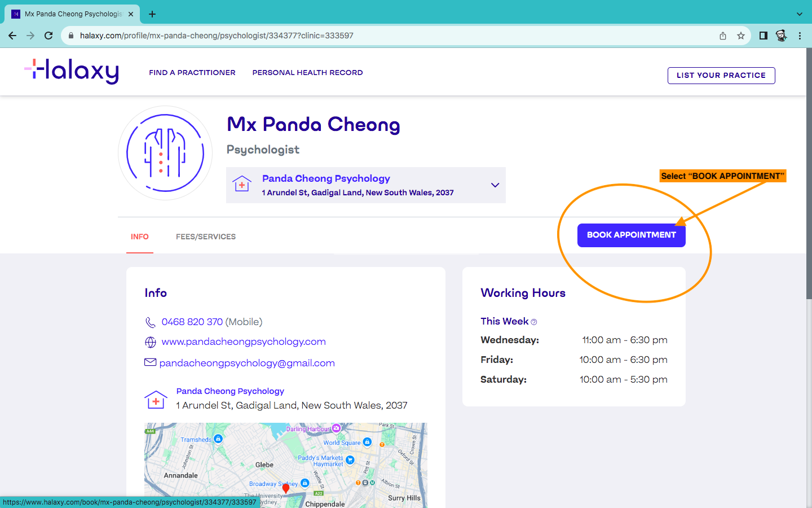Screen dimensions: 812x508
Task: Open a new browser tab
Action: 152,14
